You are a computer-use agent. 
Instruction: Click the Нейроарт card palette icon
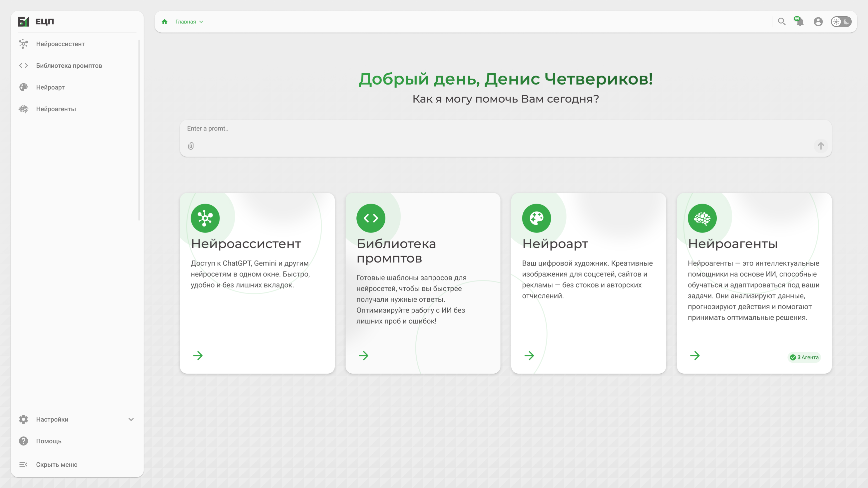(537, 218)
